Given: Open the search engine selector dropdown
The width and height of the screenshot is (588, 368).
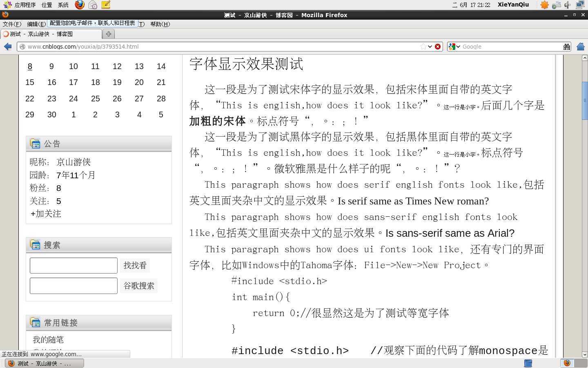Looking at the screenshot, I should point(458,47).
